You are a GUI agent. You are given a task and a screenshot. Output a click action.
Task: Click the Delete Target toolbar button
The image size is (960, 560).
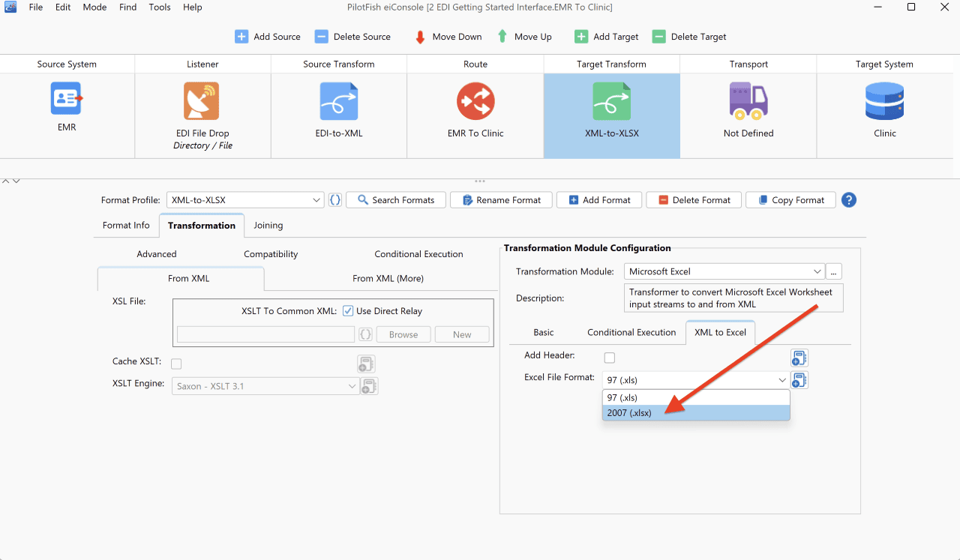pos(689,37)
